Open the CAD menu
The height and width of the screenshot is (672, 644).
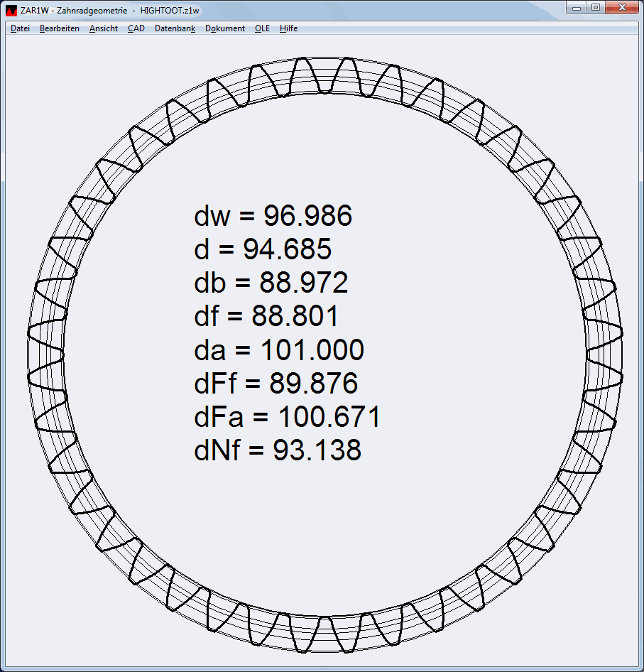pos(136,28)
